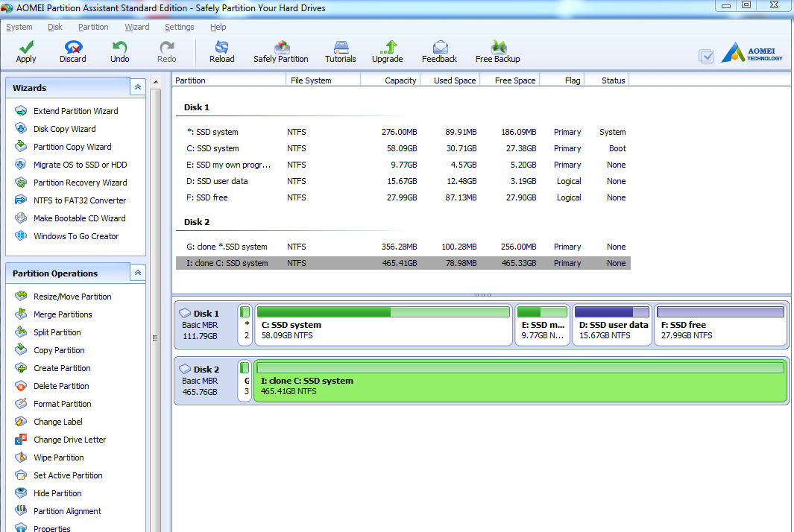Open the Partition menu

coord(93,27)
